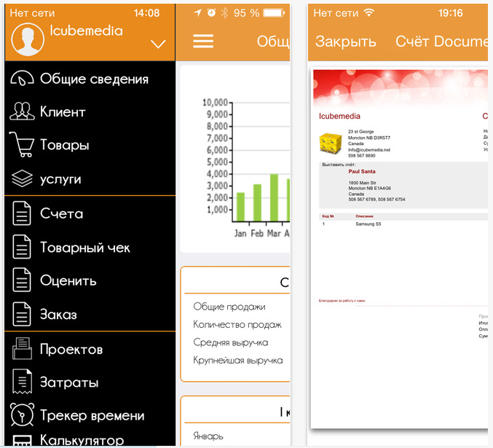Screen dimensions: 493x448
Task: Open the Общие сведения gauge icon
Action: 23,79
